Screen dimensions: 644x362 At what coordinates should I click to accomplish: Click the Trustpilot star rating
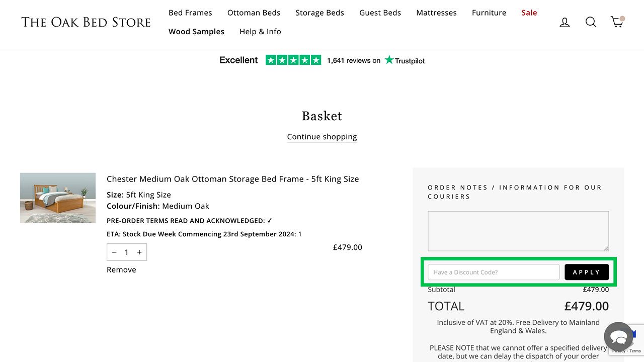pyautogui.click(x=293, y=60)
